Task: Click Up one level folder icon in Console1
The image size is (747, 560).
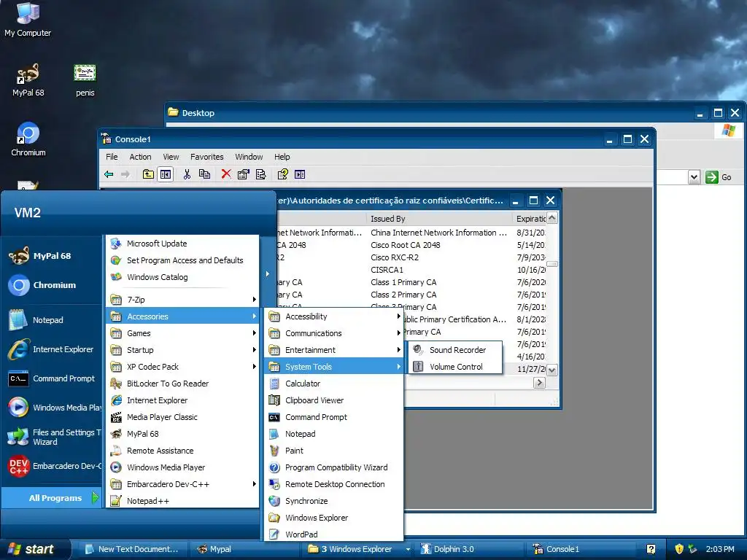Action: click(148, 174)
